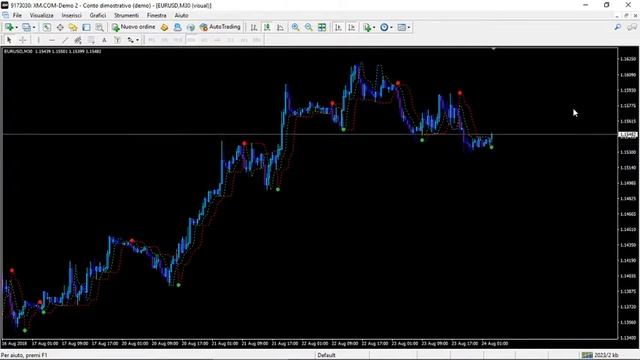Click the Default profile in status bar
The width and height of the screenshot is (640, 360).
327,355
